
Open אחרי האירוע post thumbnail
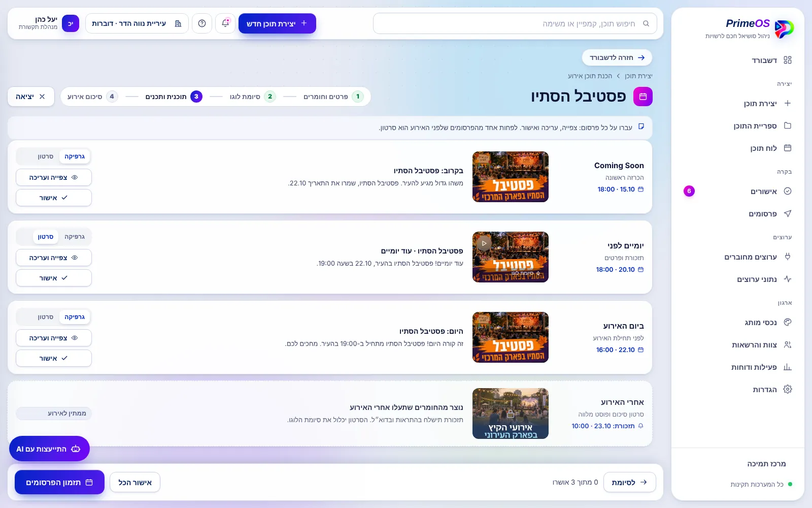pos(511,414)
